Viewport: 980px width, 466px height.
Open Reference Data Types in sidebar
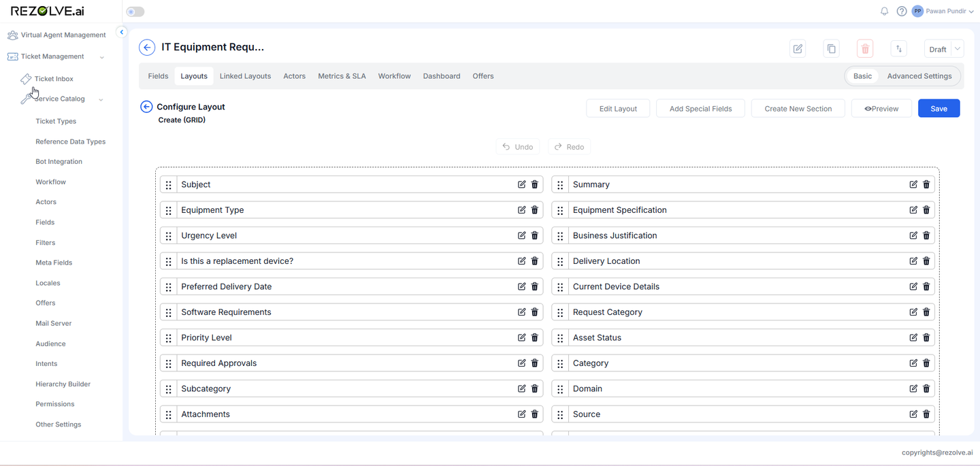tap(71, 142)
